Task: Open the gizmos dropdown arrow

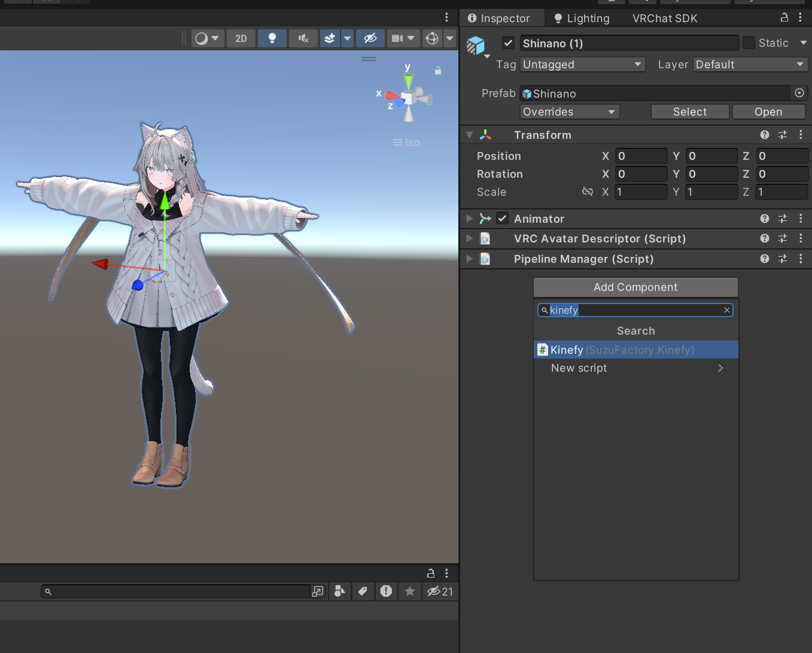Action: [x=449, y=38]
